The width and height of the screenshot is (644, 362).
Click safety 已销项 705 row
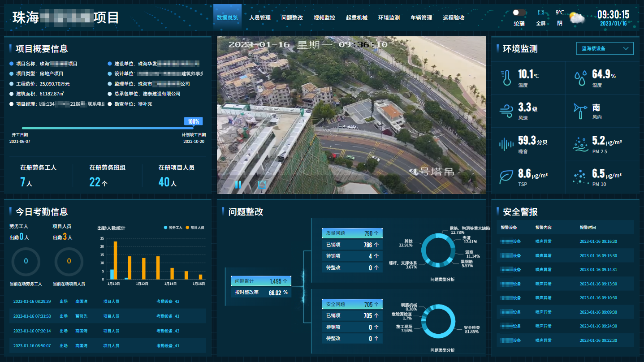(352, 315)
